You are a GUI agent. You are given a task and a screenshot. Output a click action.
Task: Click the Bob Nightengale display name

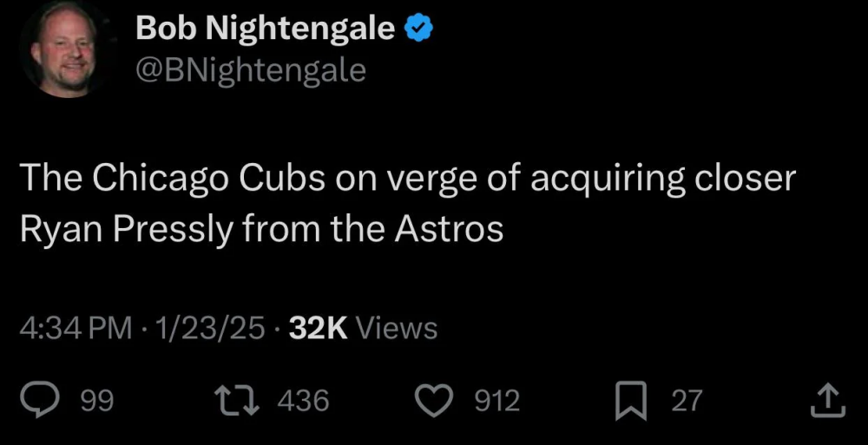[266, 29]
